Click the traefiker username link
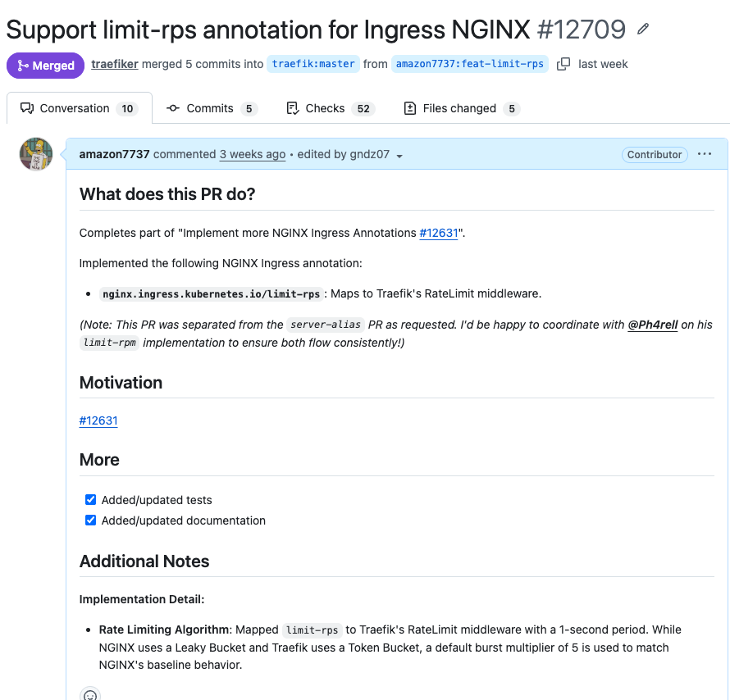The image size is (730, 700). tap(115, 64)
